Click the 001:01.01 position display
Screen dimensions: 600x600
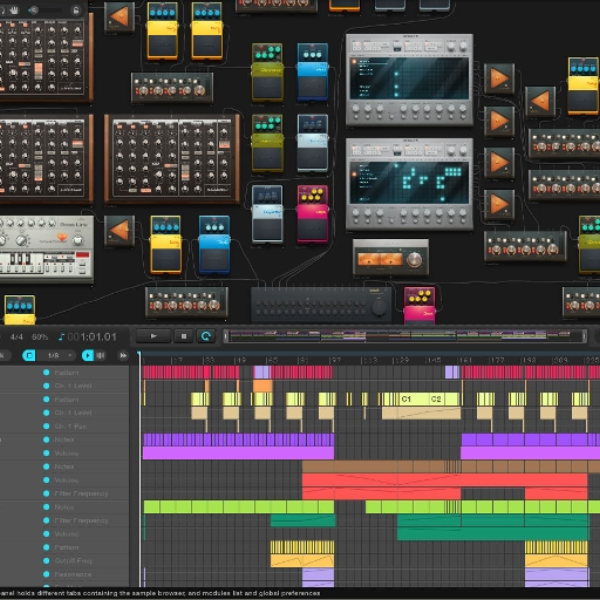[92, 337]
